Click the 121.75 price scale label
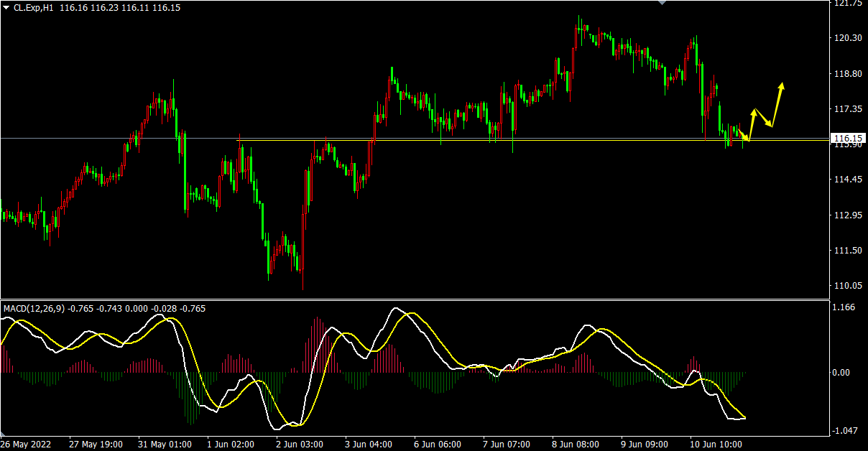Screen dimensions: 868x451 [846, 4]
